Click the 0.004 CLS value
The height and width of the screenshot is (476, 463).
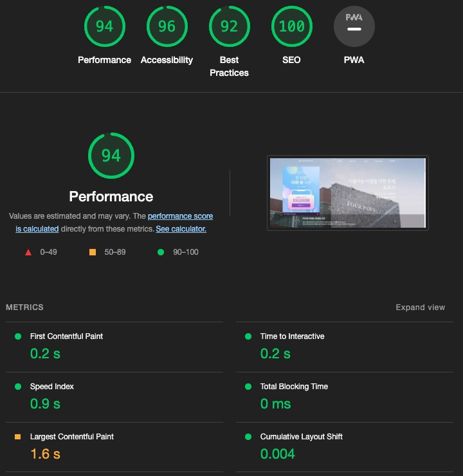(x=278, y=454)
